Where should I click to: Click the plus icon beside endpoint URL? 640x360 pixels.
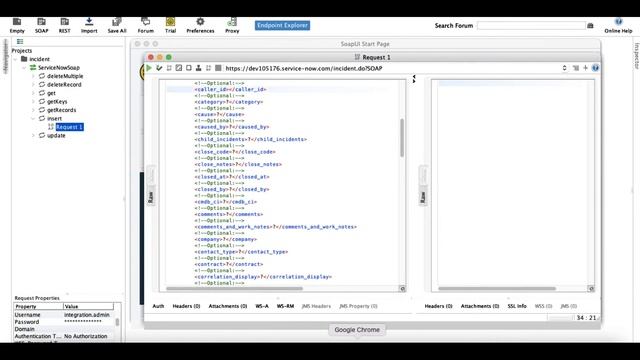click(x=585, y=68)
